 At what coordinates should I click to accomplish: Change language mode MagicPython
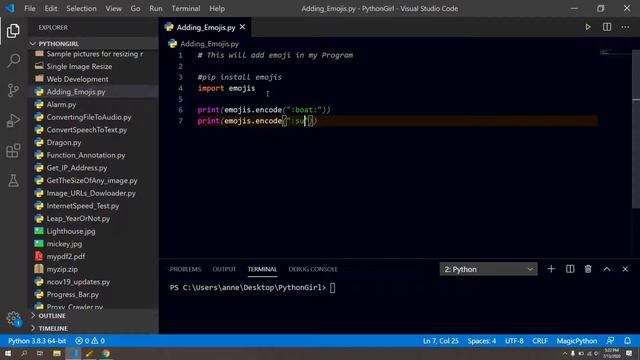point(577,340)
